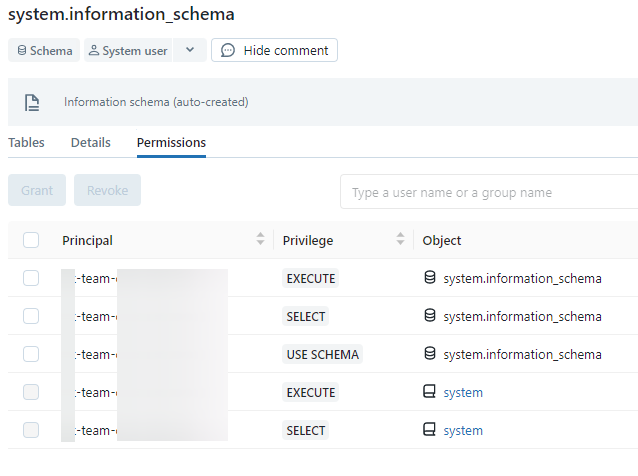This screenshot has width=638, height=476.
Task: Click schema icon in the EXECUTE information_schema row
Action: (430, 278)
